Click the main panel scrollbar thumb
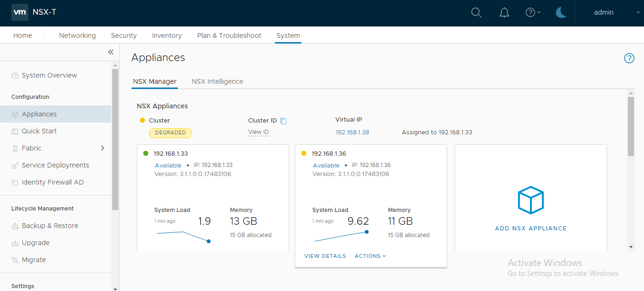The height and width of the screenshot is (291, 644). 631,126
